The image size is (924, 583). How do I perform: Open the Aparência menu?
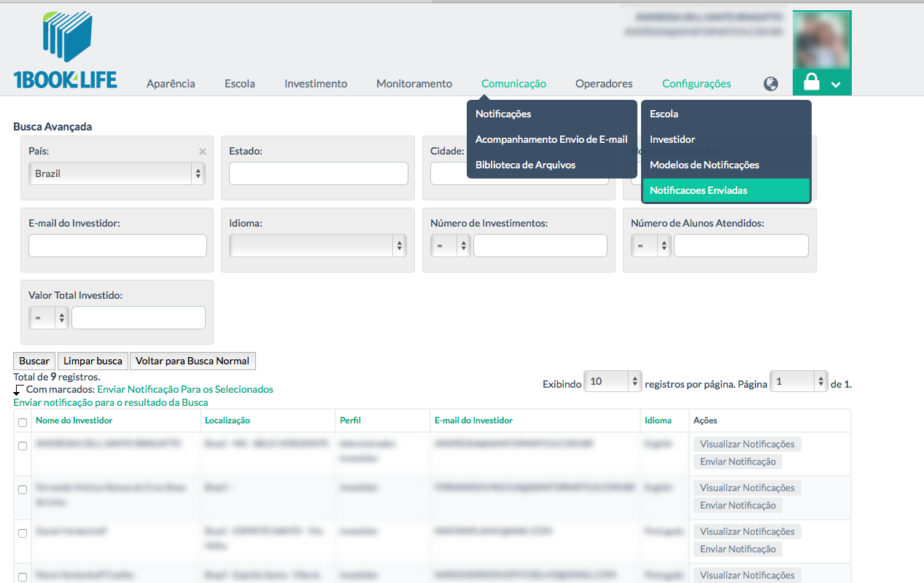click(171, 84)
